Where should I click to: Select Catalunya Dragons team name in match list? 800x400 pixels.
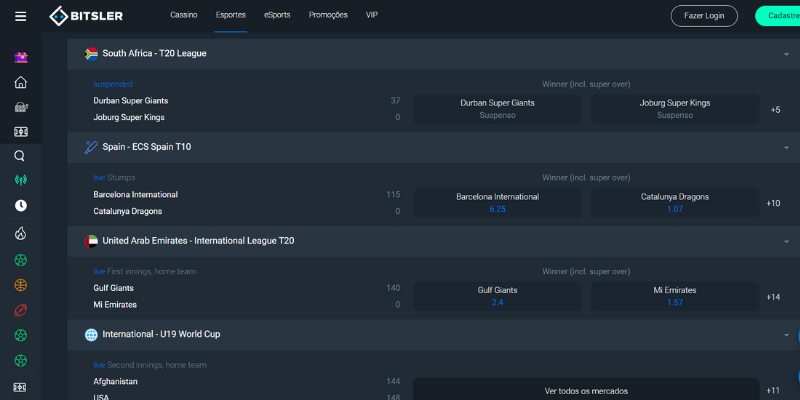click(x=128, y=211)
